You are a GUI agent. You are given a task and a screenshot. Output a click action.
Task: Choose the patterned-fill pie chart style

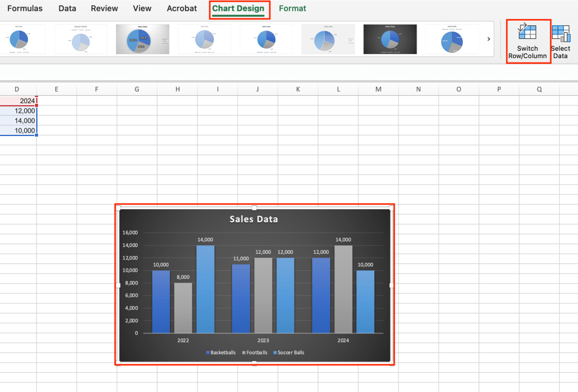(81, 39)
